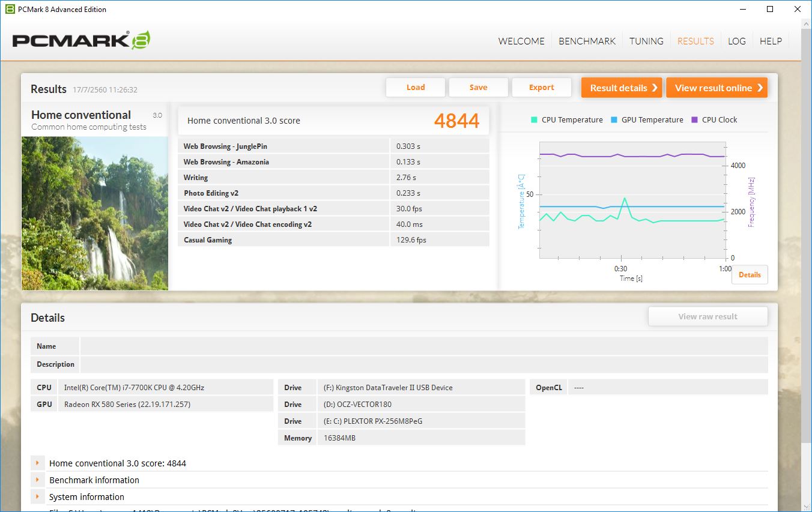Export the benchmark result
This screenshot has width=812, height=512.
[541, 88]
